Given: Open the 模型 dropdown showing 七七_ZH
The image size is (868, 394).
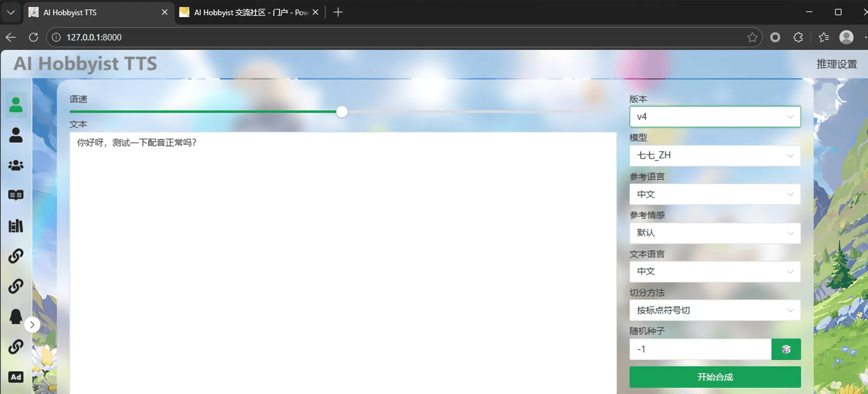Looking at the screenshot, I should [x=715, y=155].
